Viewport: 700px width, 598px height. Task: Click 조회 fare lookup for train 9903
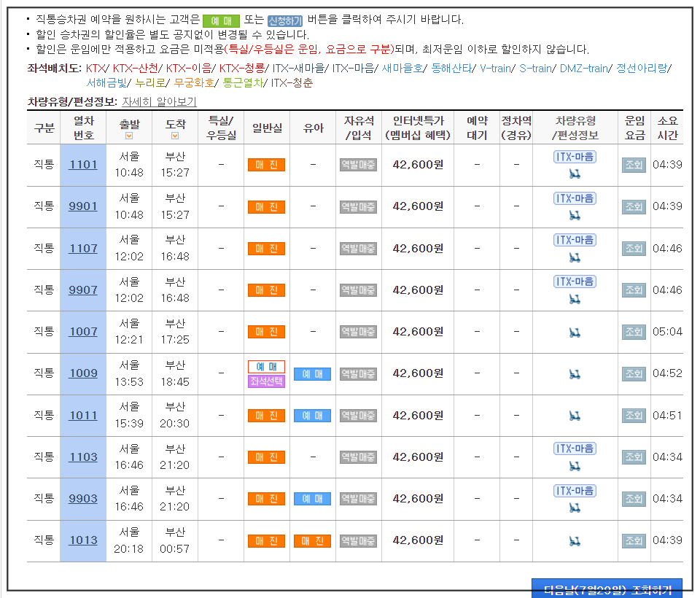click(x=634, y=499)
